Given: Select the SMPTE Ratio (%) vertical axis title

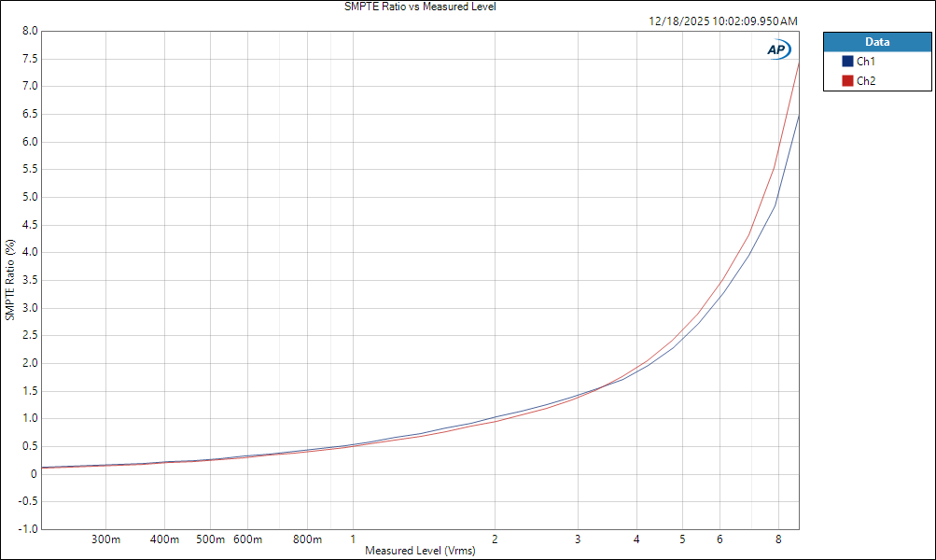Looking at the screenshot, I should pyautogui.click(x=10, y=280).
